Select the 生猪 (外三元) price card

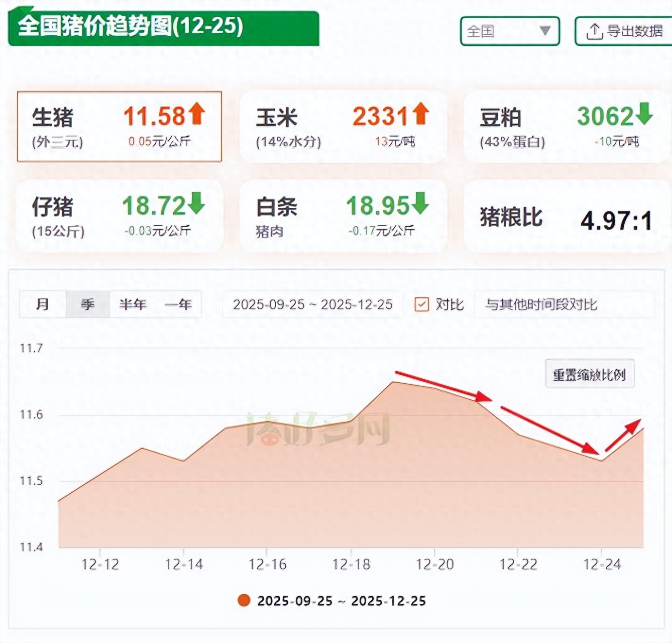(x=119, y=127)
